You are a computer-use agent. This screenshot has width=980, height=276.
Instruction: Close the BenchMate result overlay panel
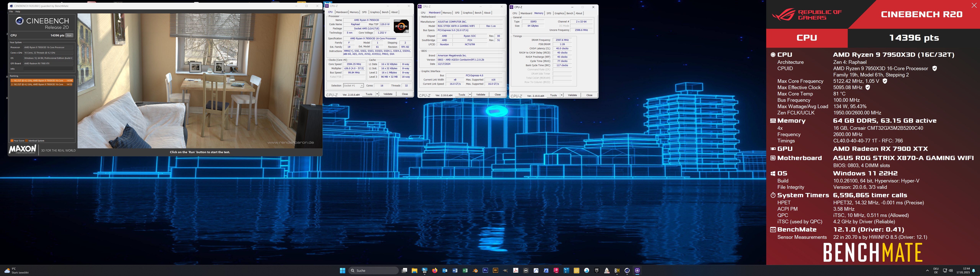[x=974, y=5]
